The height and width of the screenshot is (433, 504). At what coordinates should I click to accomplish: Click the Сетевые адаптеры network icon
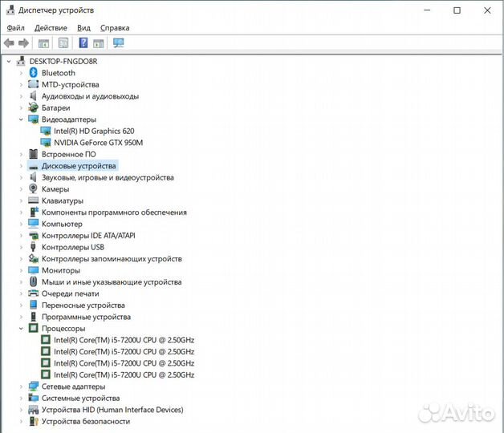(33, 386)
